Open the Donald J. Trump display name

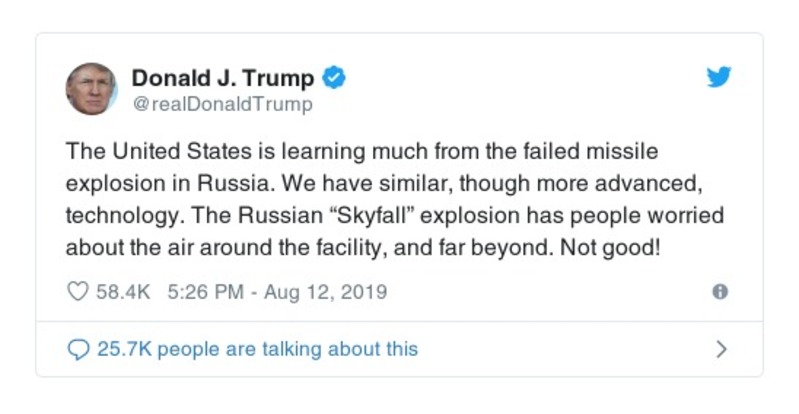click(222, 78)
